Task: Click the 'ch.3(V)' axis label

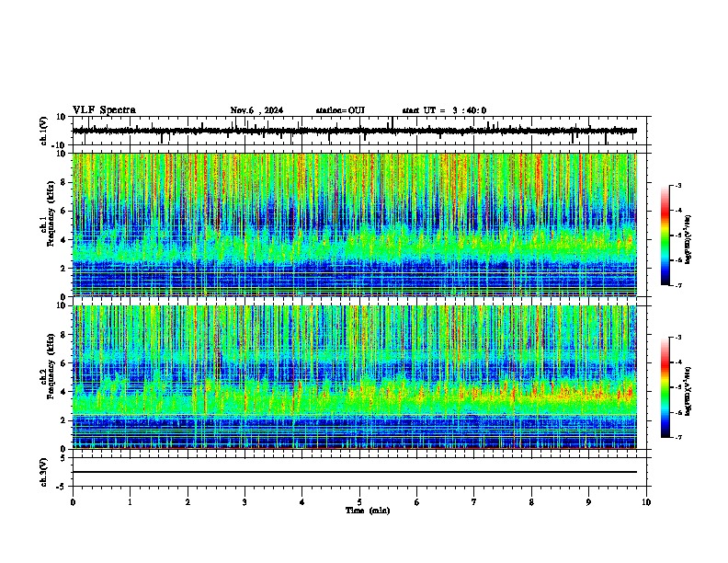Action: (x=44, y=472)
